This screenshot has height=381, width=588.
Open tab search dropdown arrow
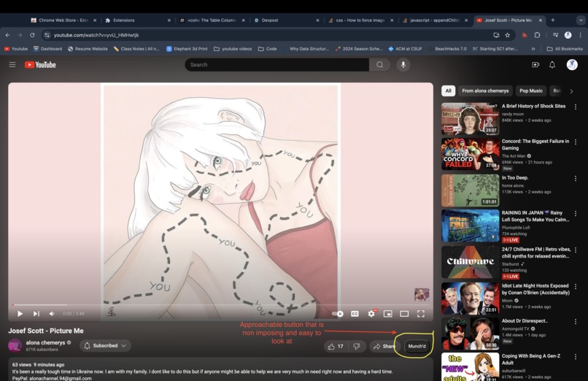581,20
